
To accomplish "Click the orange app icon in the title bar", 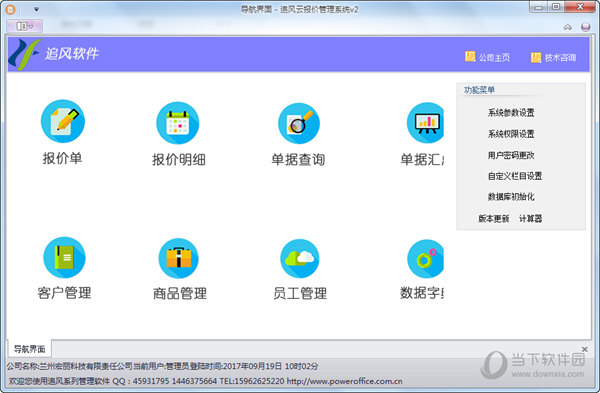I will [10, 9].
